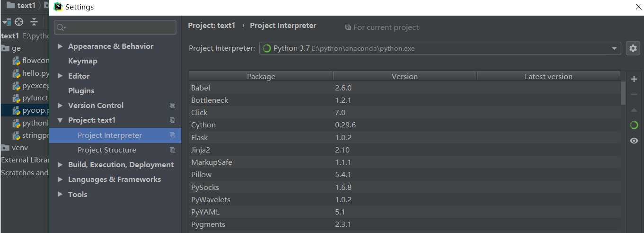Click the Version column header
The image size is (644, 233).
pos(405,76)
